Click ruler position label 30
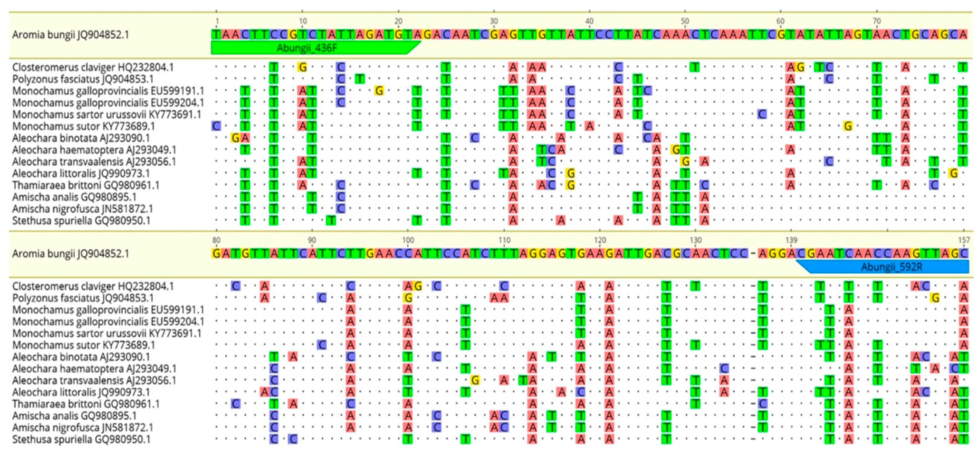This screenshot has height=455, width=980. click(494, 21)
